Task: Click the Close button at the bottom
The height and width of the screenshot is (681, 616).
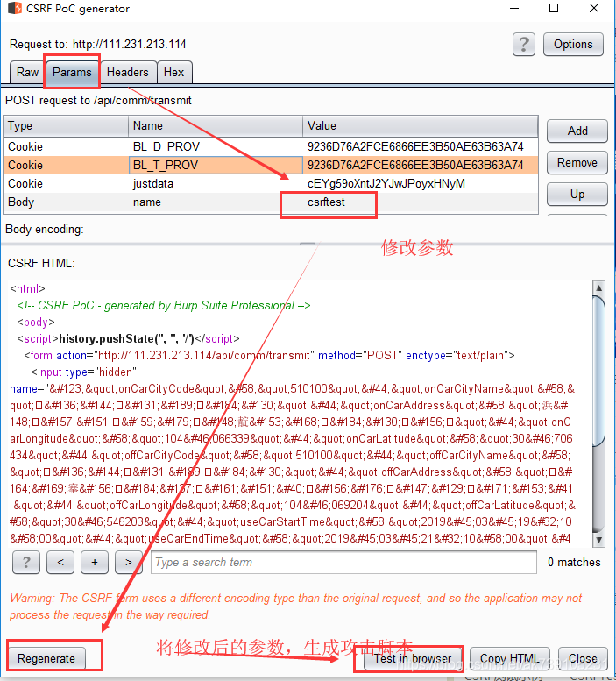Action: click(x=583, y=658)
